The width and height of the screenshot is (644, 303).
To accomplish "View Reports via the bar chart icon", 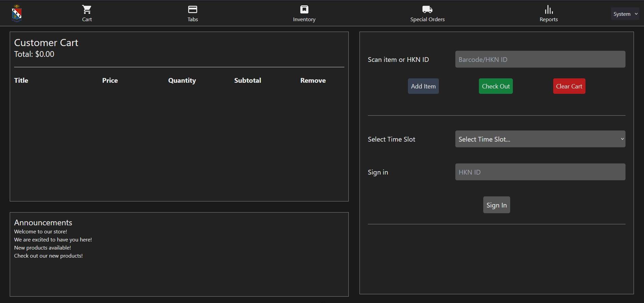I will point(548,9).
